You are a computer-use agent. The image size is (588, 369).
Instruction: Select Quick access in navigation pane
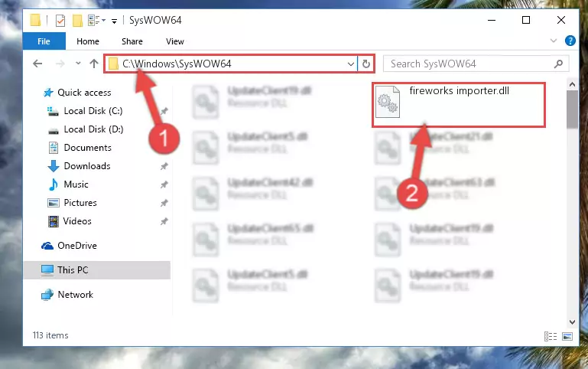84,93
